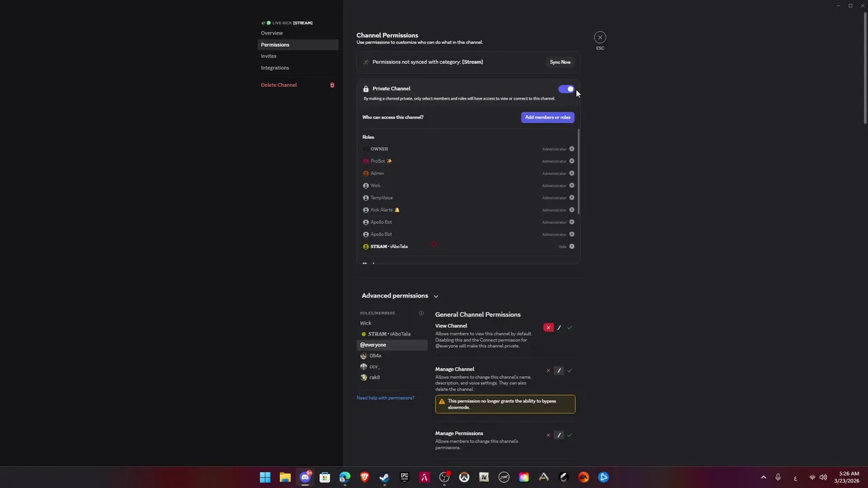Remove TempVoice role from channel access
The width and height of the screenshot is (868, 488).
(572, 198)
